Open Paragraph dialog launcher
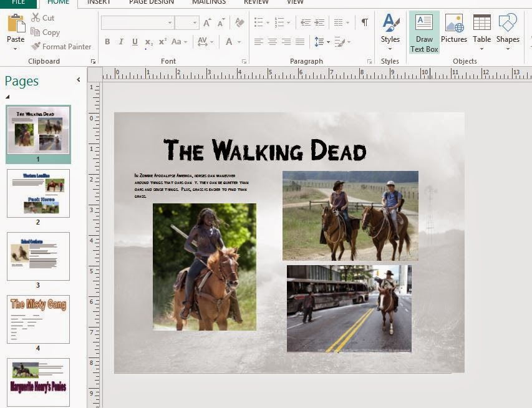 [x=369, y=61]
